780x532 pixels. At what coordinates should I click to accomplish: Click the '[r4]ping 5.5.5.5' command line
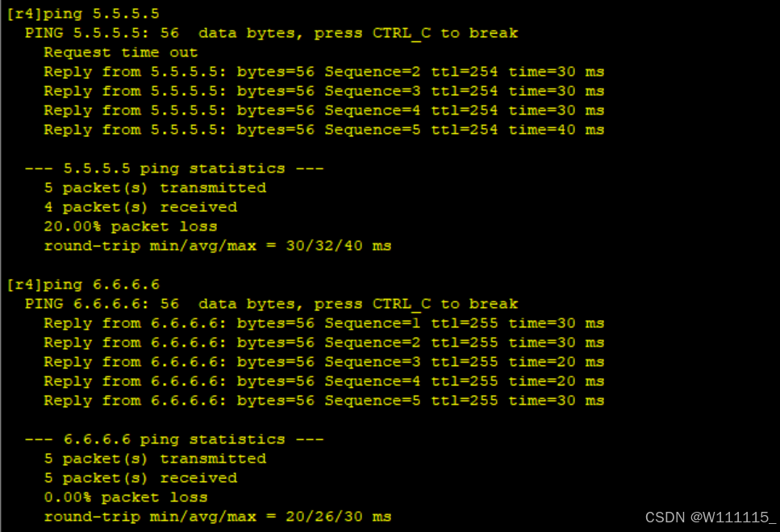click(x=83, y=14)
